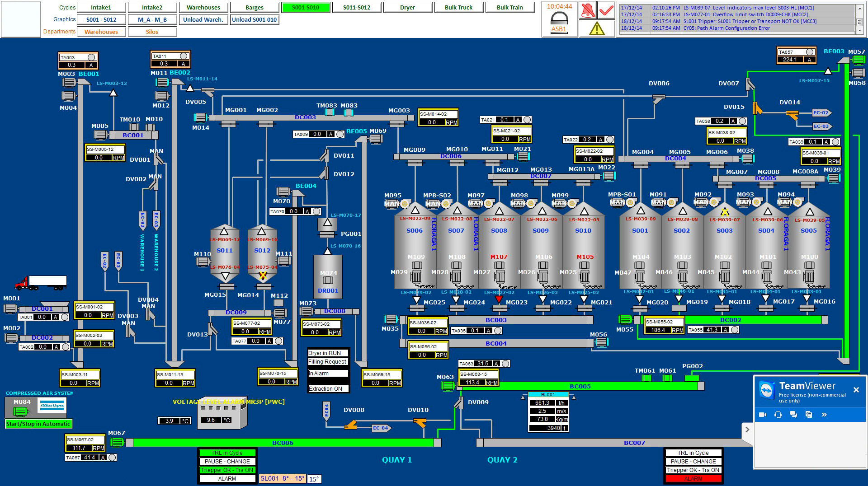Screen dimensions: 868x486
Task: Click Quay 1 PAUSE - CHANGE button
Action: point(227,461)
